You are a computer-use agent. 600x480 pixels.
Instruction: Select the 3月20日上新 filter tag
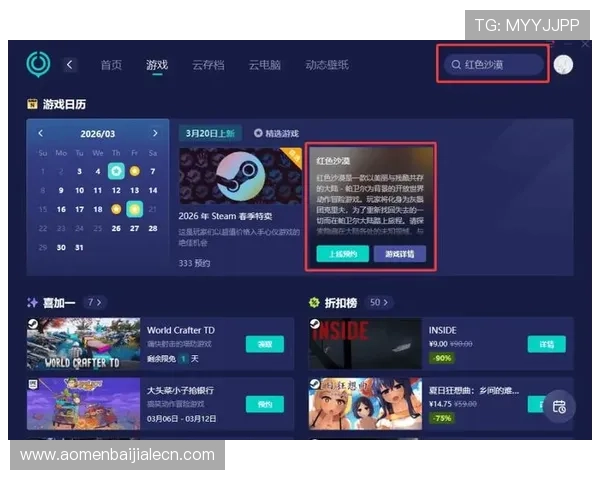click(x=208, y=133)
